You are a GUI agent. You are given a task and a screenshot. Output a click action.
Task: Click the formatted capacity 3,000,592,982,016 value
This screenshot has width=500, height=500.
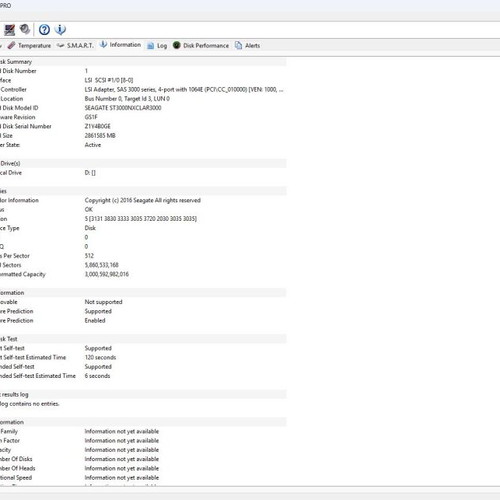tap(107, 274)
